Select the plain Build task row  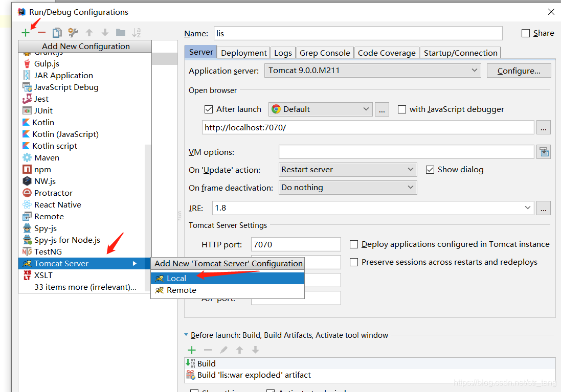pyautogui.click(x=369, y=363)
